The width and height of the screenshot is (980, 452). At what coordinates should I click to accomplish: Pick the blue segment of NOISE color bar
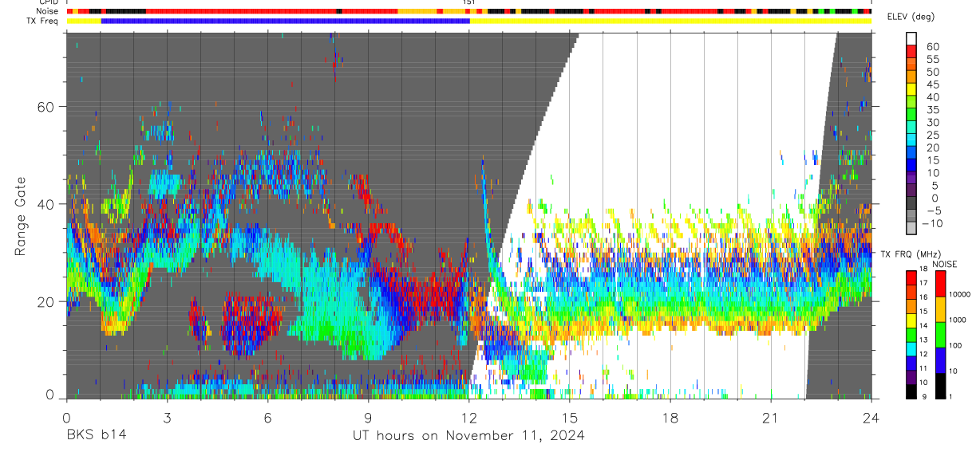click(939, 359)
